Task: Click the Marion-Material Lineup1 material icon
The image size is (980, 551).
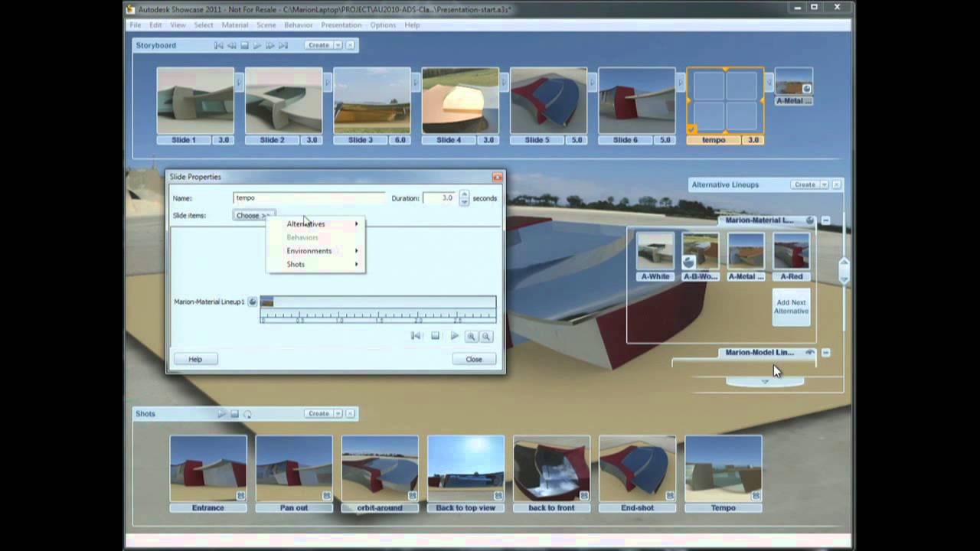Action: (x=253, y=302)
